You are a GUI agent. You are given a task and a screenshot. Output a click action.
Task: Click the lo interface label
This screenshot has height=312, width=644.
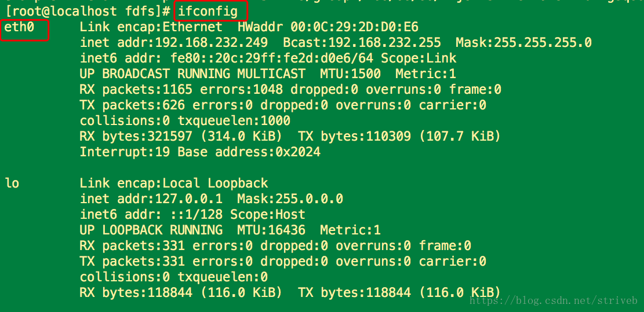point(12,183)
